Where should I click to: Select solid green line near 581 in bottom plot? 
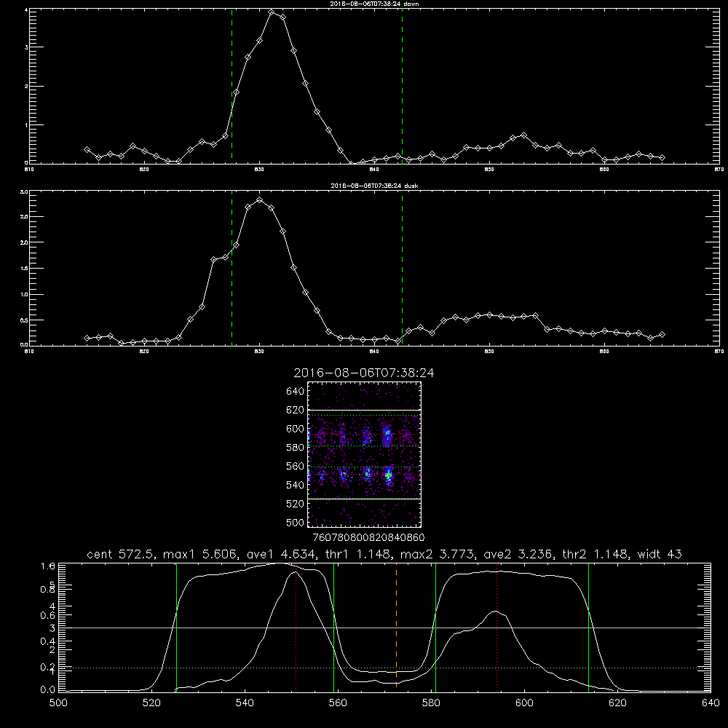point(435,627)
